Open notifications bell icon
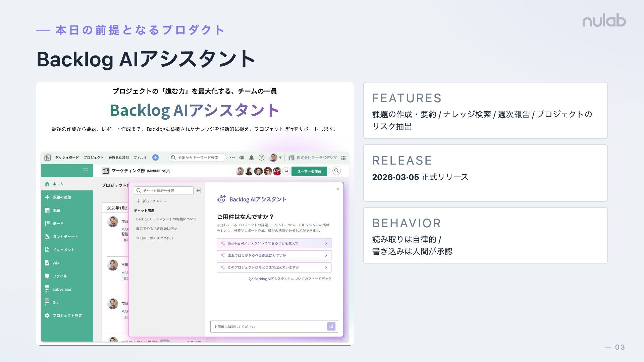Image resolution: width=644 pixels, height=362 pixels. click(251, 158)
